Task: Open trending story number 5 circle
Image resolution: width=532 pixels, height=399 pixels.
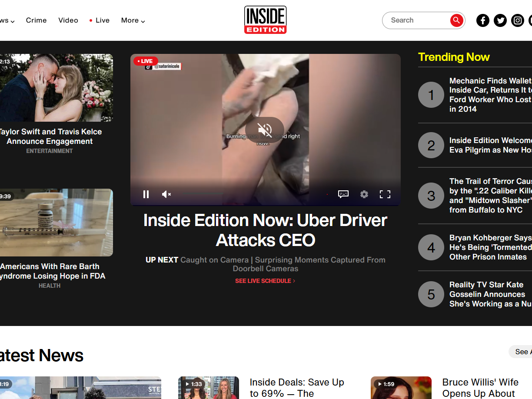Action: click(x=431, y=294)
